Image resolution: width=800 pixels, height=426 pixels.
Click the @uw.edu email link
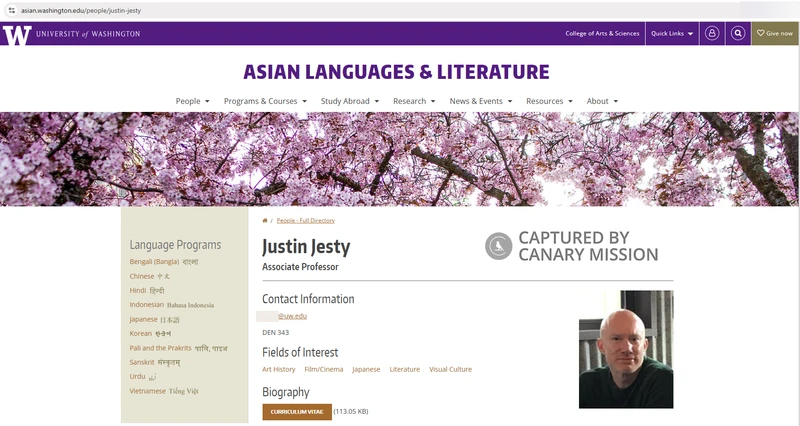tap(292, 316)
